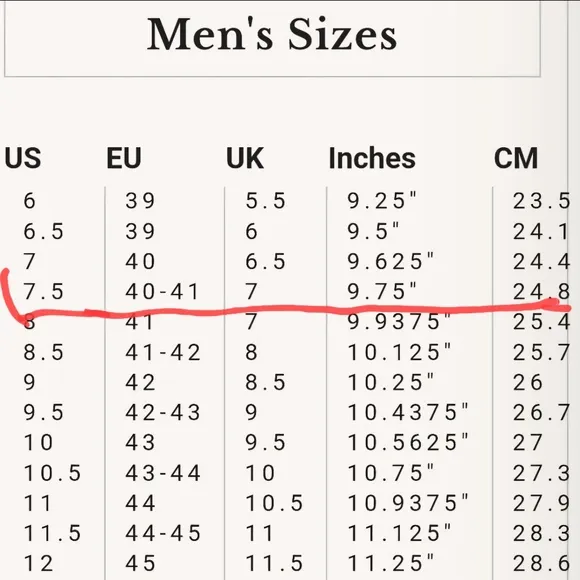The image size is (580, 580).
Task: Click EU size 44-45 cell
Action: 163,533
